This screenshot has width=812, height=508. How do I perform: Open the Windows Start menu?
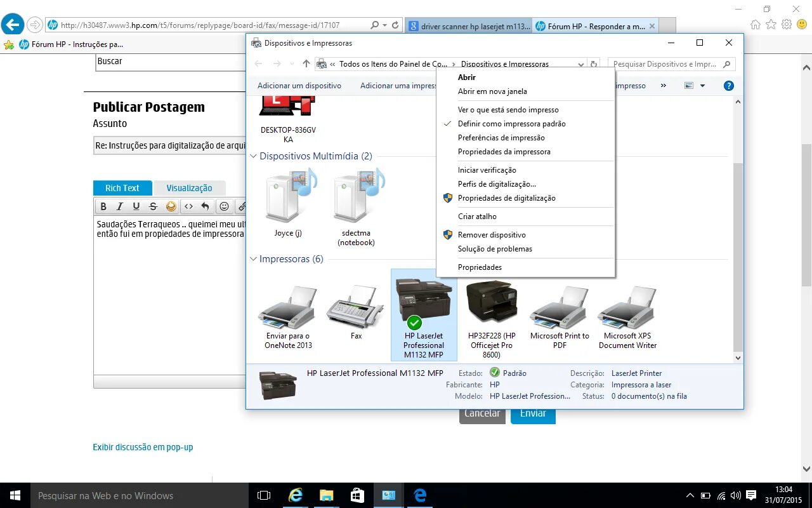tap(15, 495)
